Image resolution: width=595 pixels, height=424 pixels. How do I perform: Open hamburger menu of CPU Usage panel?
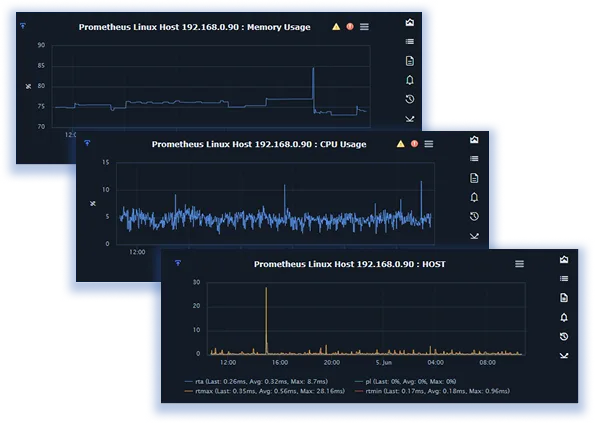[429, 144]
